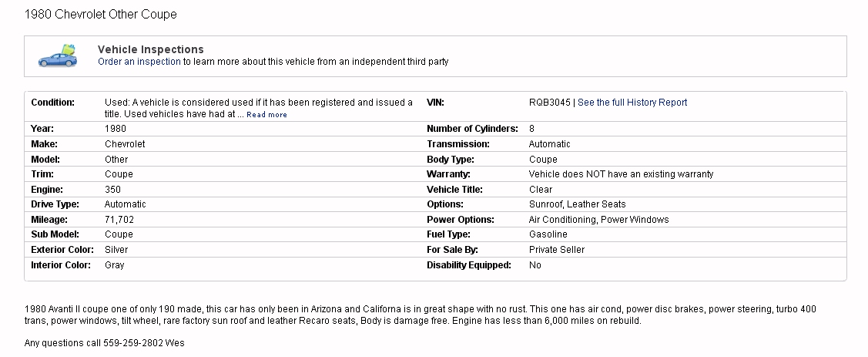Click the Engine value 350

[x=112, y=190]
